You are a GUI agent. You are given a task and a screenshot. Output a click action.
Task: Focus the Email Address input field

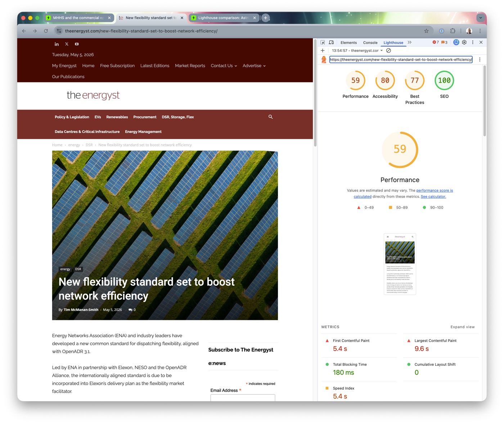coord(243,398)
